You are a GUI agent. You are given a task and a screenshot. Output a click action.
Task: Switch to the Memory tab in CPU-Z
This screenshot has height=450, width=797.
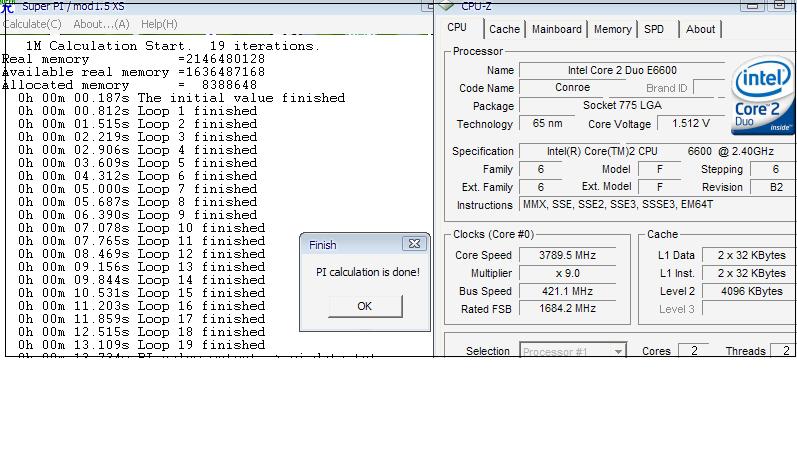(x=612, y=29)
